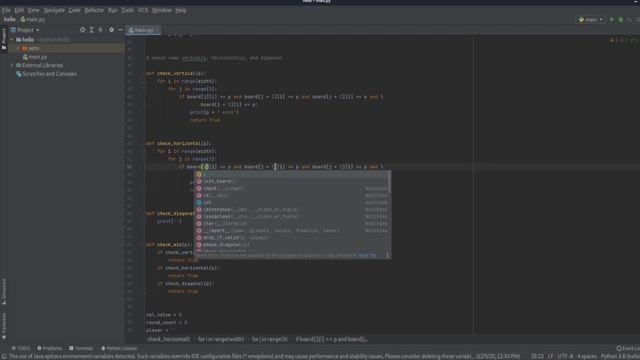Image resolution: width=640 pixels, height=360 pixels.
Task: Click the Expand All icon in Project panel
Action: (x=91, y=30)
